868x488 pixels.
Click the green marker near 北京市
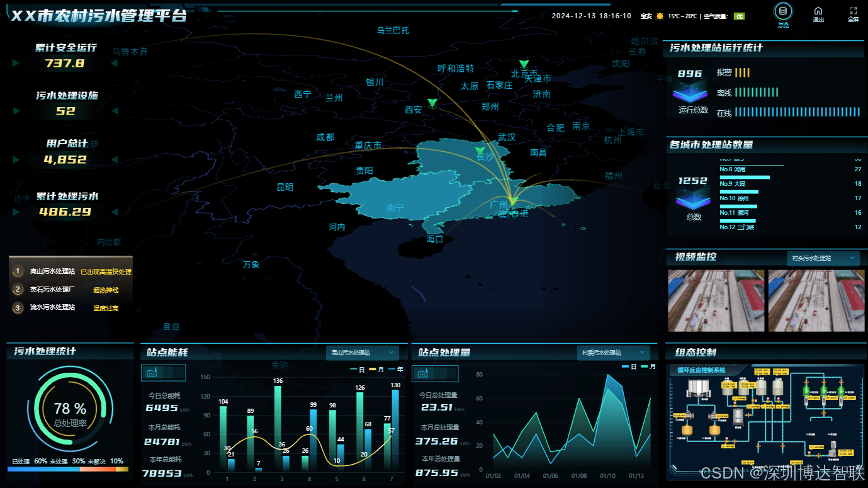(x=524, y=64)
